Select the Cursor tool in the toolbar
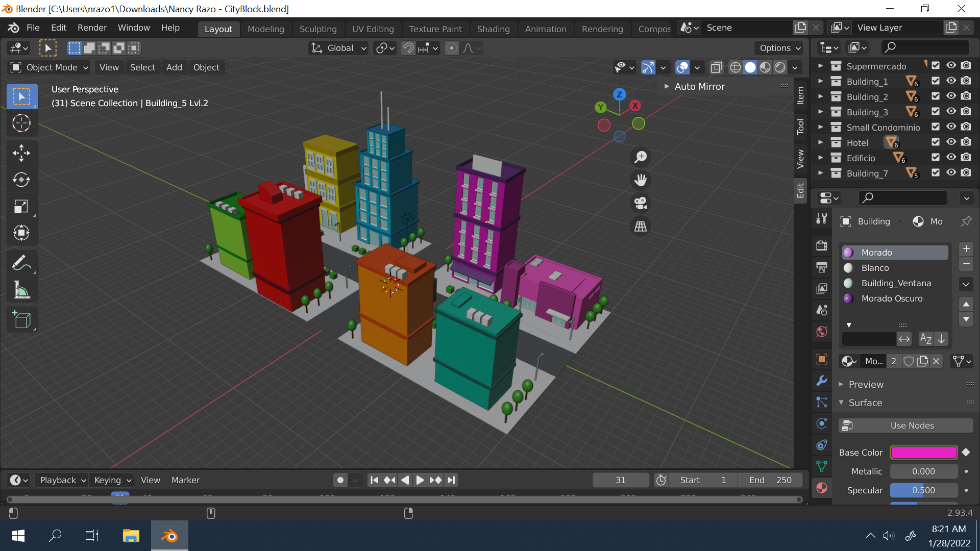This screenshot has width=980, height=551. 21,123
